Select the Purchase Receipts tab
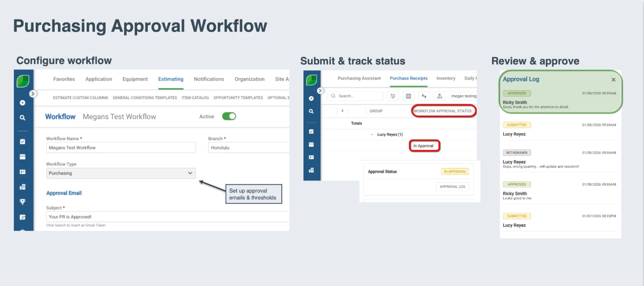The image size is (644, 286). click(x=409, y=78)
